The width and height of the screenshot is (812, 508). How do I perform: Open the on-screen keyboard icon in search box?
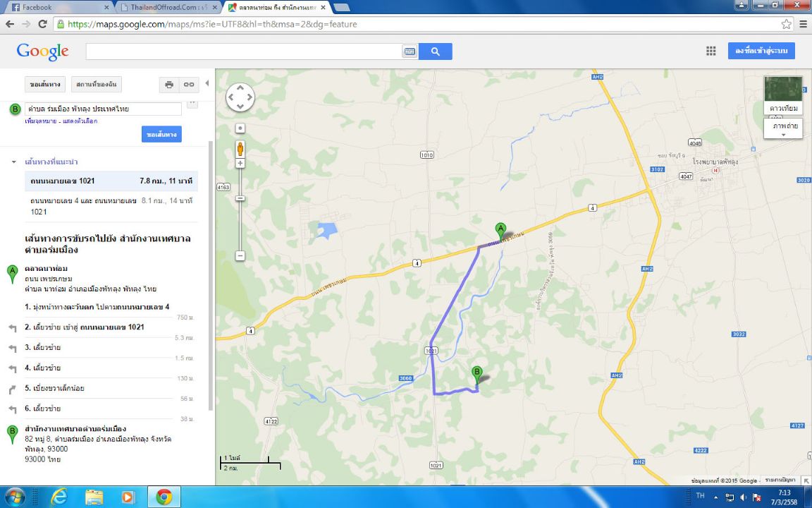pyautogui.click(x=410, y=52)
